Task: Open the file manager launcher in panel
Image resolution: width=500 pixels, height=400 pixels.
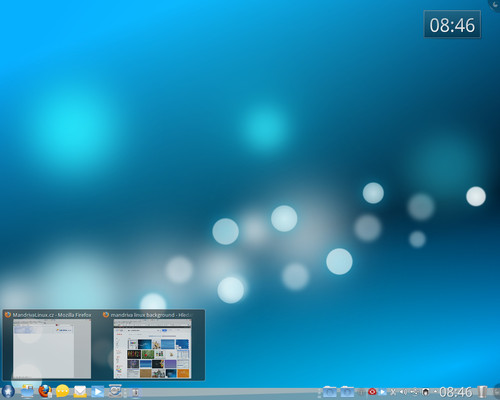Action: (27, 391)
